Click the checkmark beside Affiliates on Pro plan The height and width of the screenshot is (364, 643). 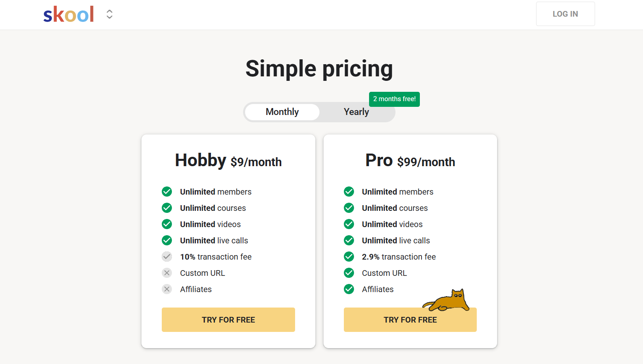click(349, 289)
